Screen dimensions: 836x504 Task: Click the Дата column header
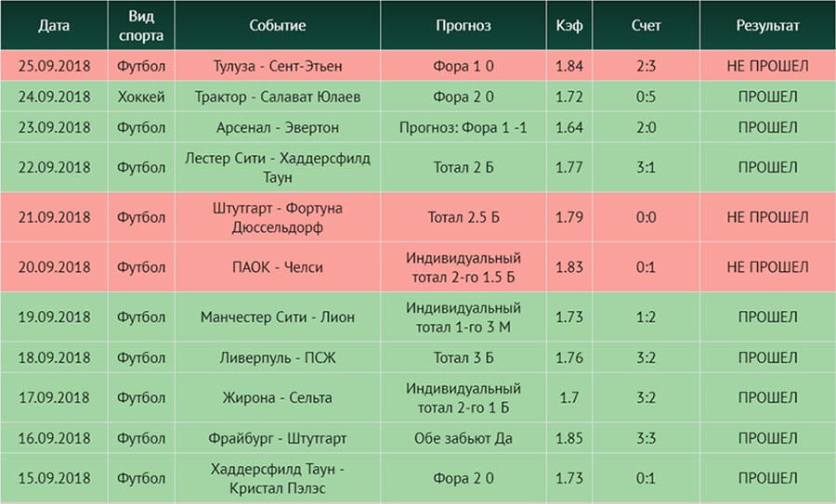point(54,26)
